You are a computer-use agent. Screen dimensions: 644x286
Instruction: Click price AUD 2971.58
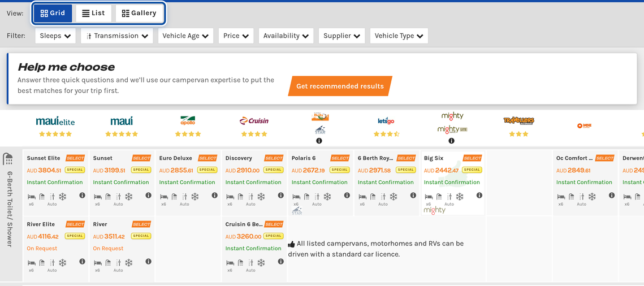[374, 170]
